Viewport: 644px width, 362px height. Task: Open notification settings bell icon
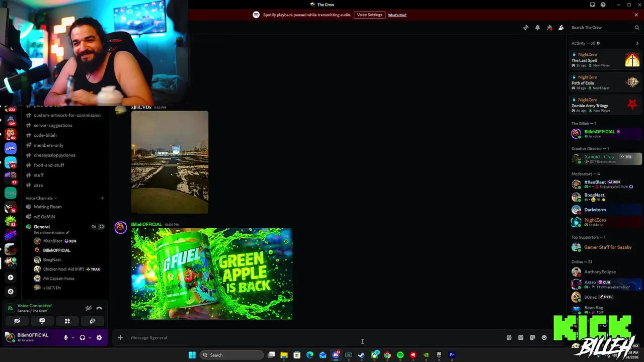(537, 28)
